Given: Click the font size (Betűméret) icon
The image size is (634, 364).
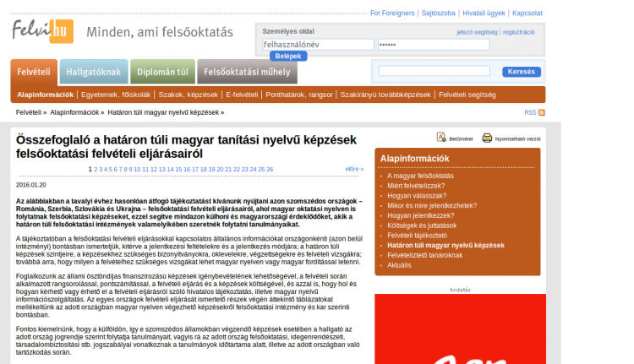Looking at the screenshot, I should pyautogui.click(x=441, y=138).
